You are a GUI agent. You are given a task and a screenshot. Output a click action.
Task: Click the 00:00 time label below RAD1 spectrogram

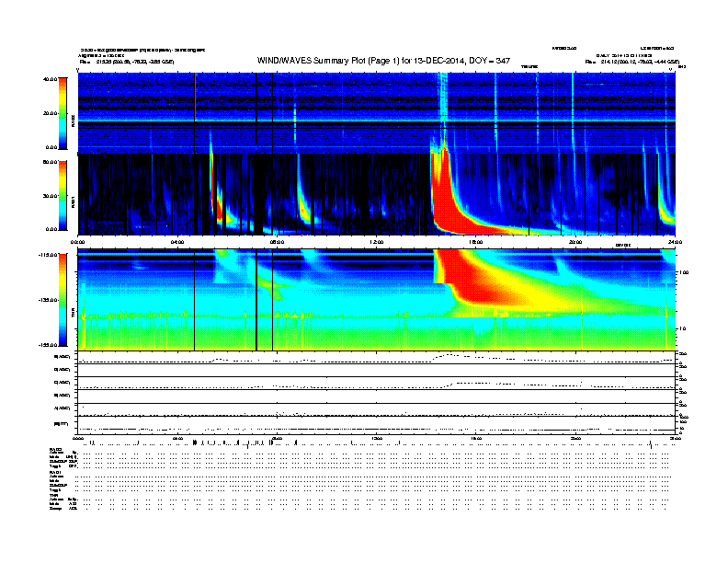coord(77,242)
